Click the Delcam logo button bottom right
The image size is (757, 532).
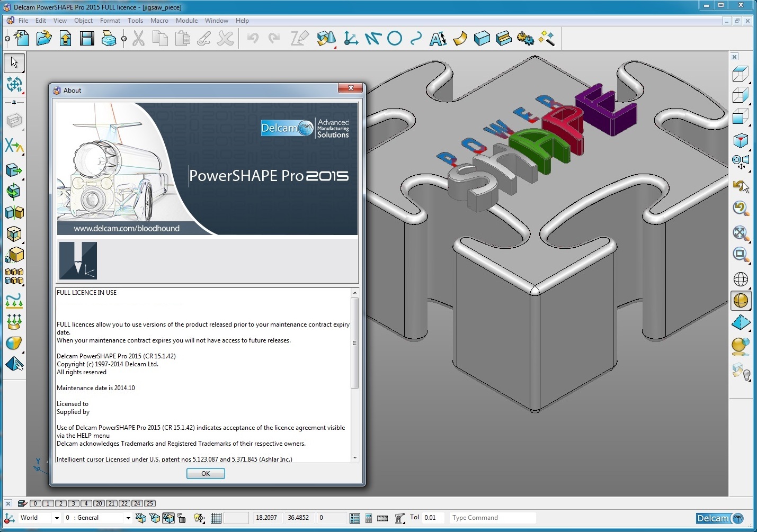(720, 518)
